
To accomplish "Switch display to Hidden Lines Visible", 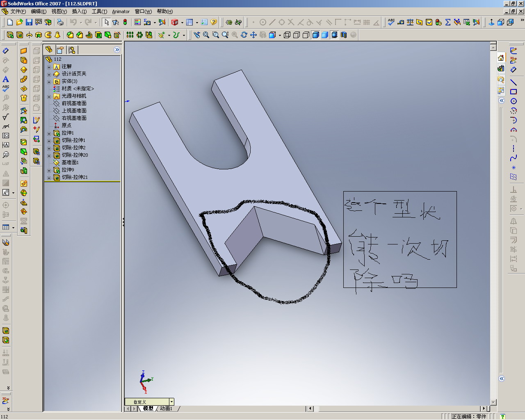I will (297, 35).
